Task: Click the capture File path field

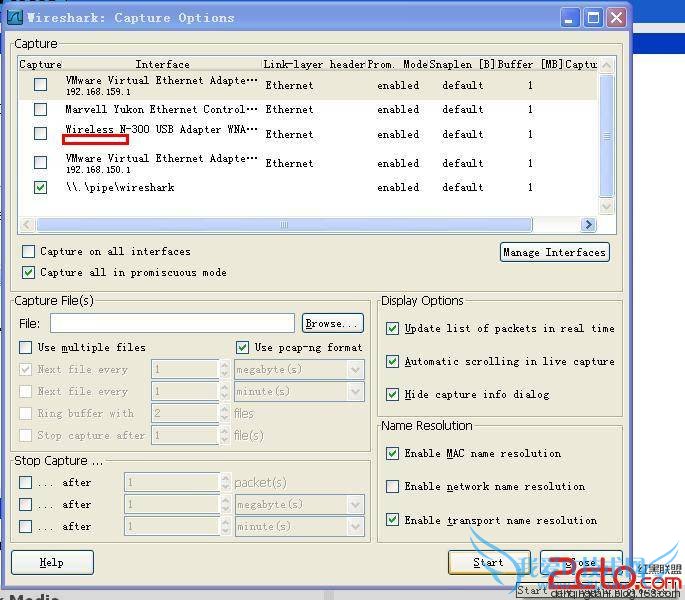Action: (173, 323)
